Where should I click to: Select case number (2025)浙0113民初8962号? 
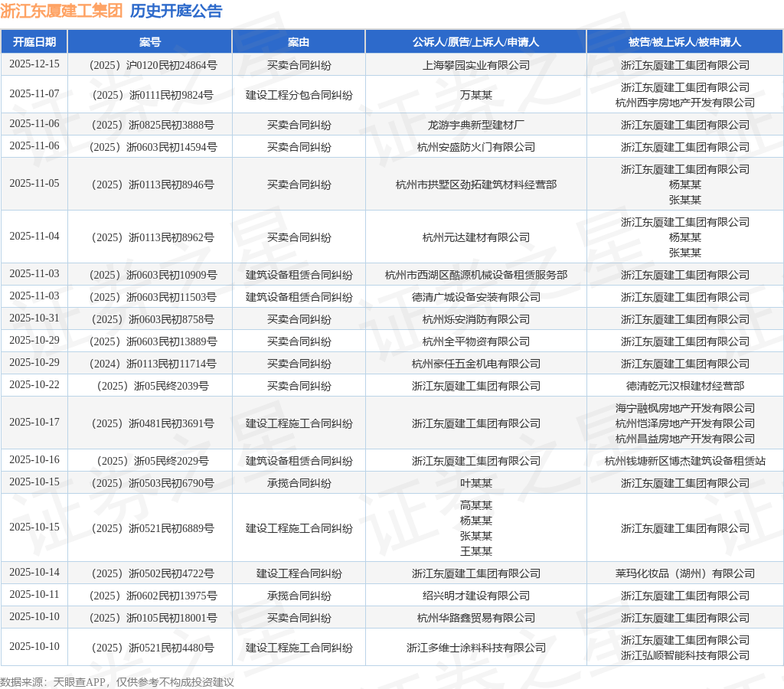pyautogui.click(x=153, y=237)
